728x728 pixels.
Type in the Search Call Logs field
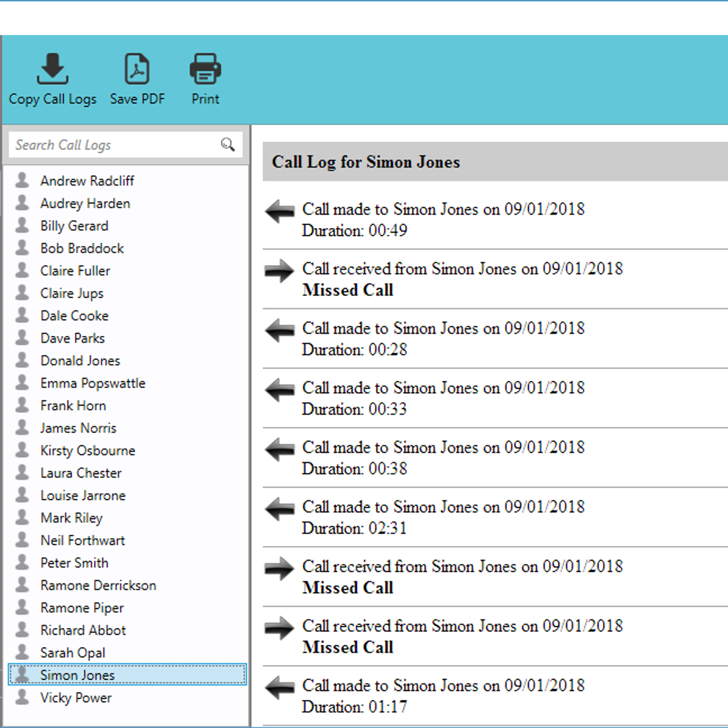pos(114,145)
